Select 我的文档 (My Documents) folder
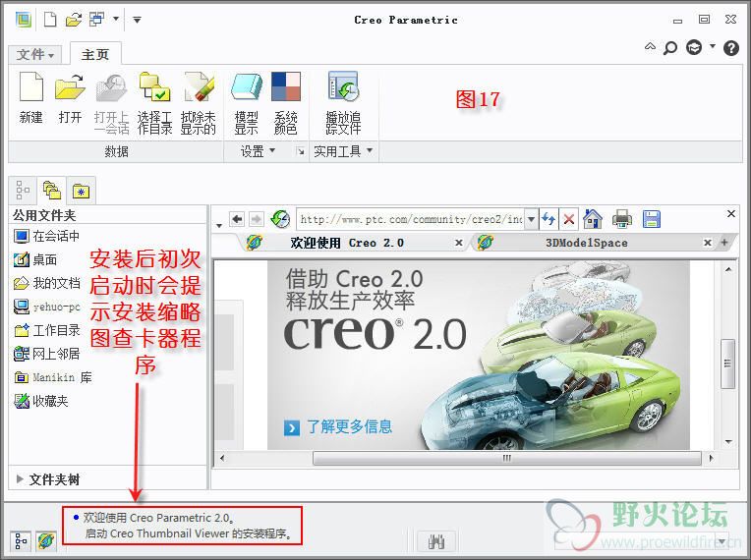This screenshot has height=560, width=751. tap(46, 283)
